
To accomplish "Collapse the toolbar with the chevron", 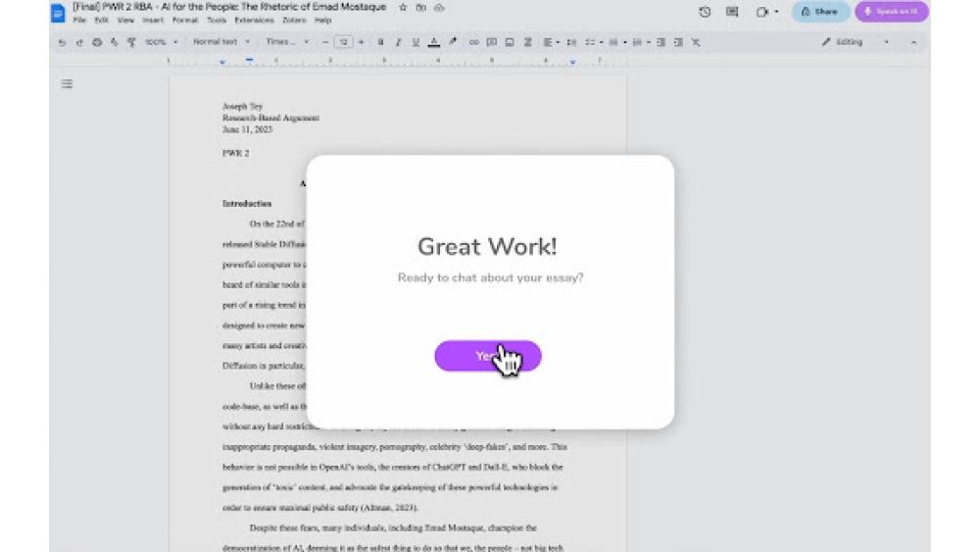I will (913, 42).
